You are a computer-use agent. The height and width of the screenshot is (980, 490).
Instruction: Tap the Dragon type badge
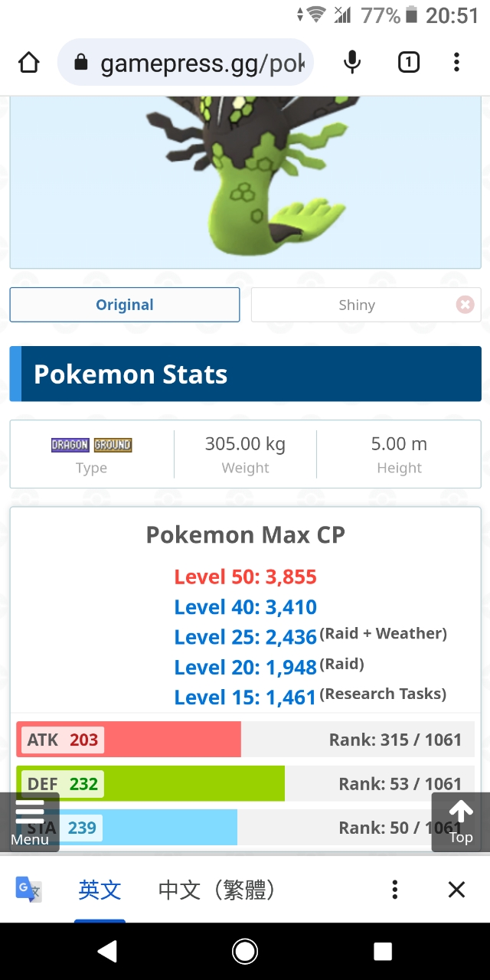pos(70,445)
